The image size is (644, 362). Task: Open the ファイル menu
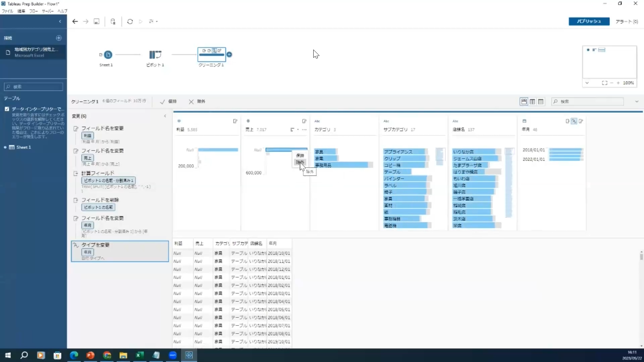pyautogui.click(x=7, y=11)
